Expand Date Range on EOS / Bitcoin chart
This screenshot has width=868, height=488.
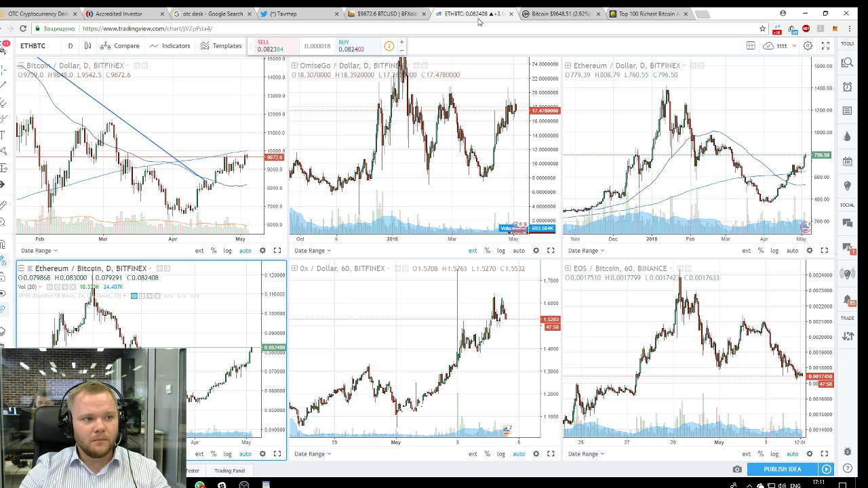587,454
